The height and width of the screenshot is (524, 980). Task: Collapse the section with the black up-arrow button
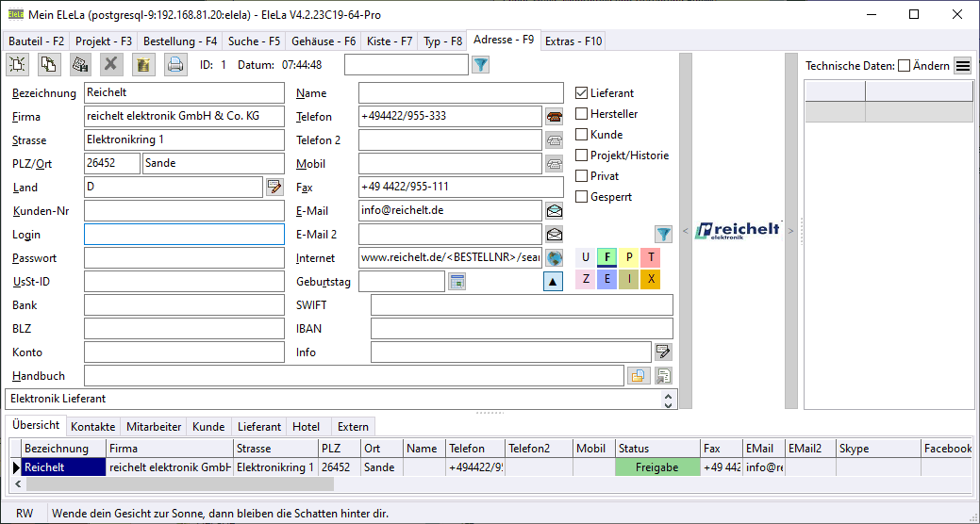[x=553, y=281]
